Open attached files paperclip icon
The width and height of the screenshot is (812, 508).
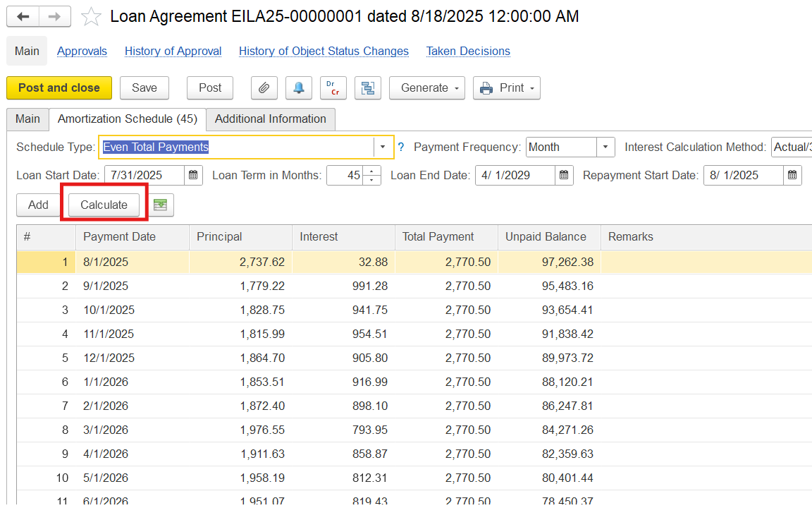(x=264, y=88)
